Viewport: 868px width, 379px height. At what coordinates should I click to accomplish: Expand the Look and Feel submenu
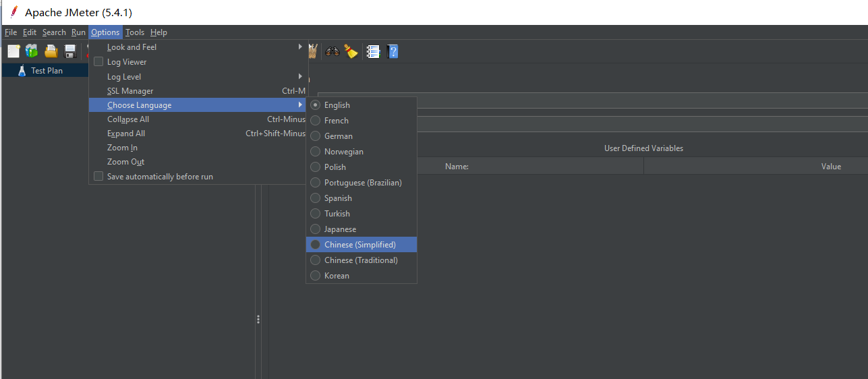[198, 47]
